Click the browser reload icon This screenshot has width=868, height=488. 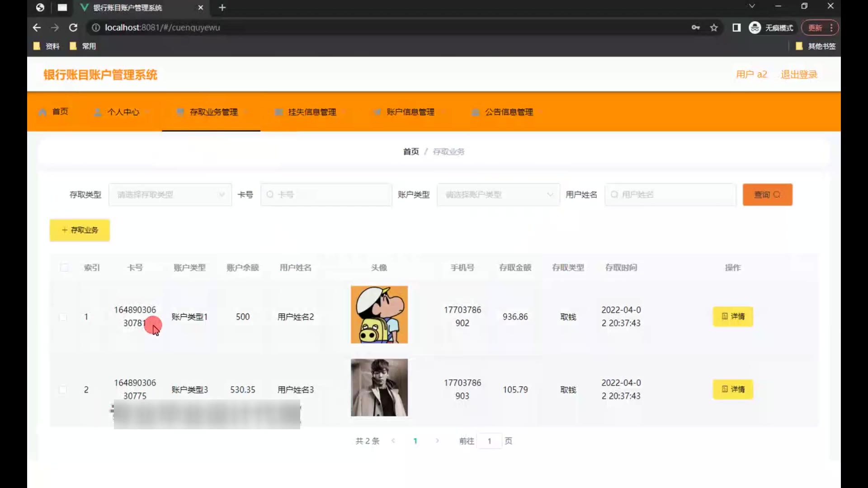coord(73,28)
